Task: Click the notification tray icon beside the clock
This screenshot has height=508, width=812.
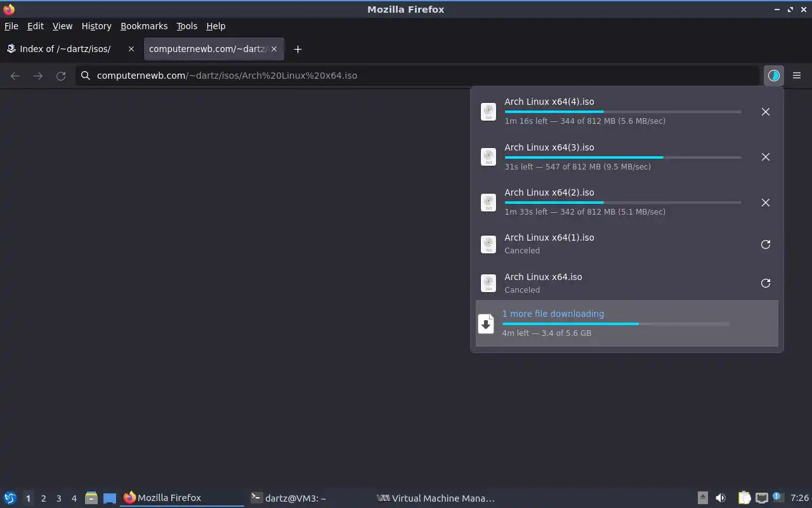Action: click(x=778, y=497)
